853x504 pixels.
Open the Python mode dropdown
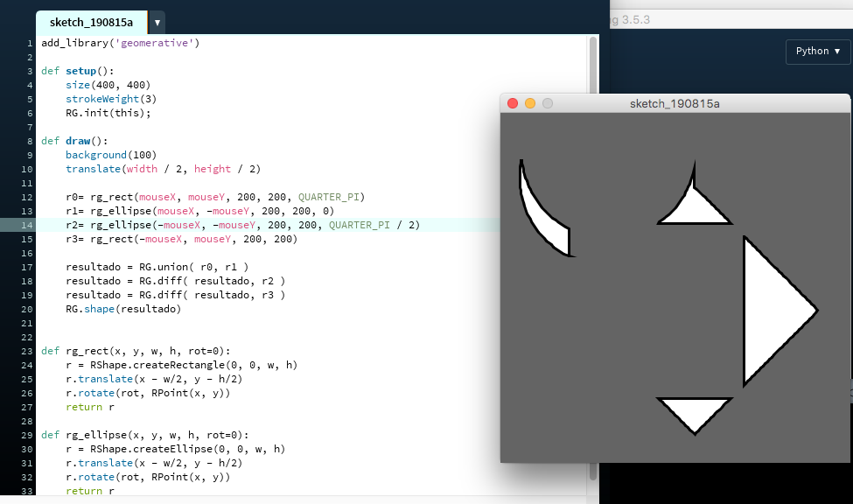tap(817, 52)
